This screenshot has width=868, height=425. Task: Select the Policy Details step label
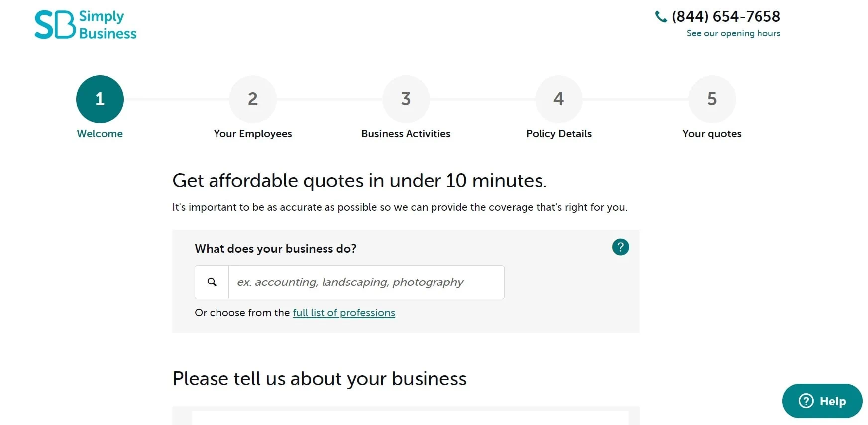tap(559, 134)
